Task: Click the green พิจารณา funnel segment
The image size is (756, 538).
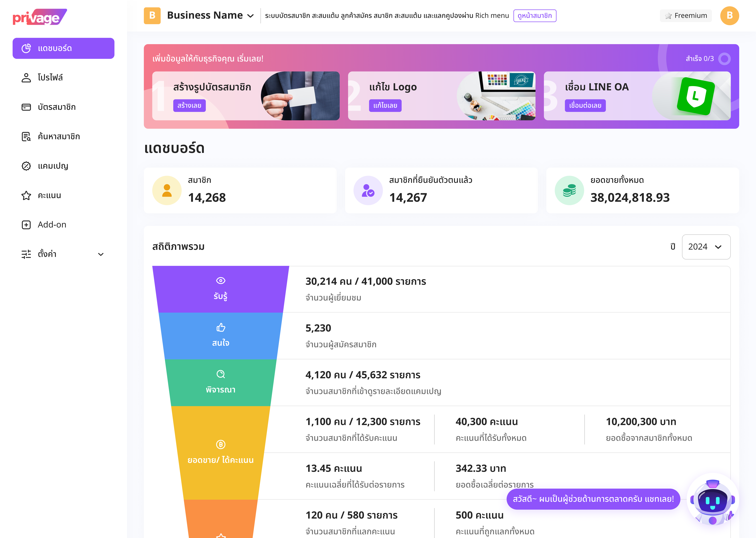Action: pyautogui.click(x=221, y=383)
